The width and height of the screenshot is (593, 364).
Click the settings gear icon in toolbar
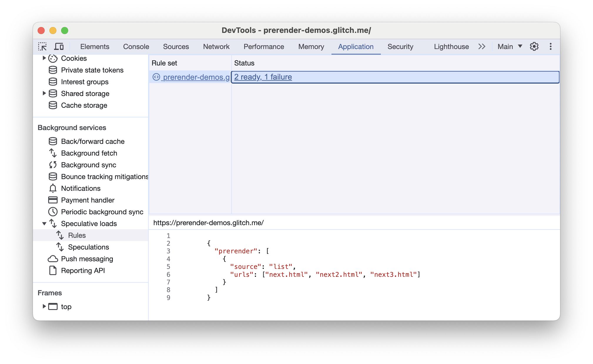point(535,46)
